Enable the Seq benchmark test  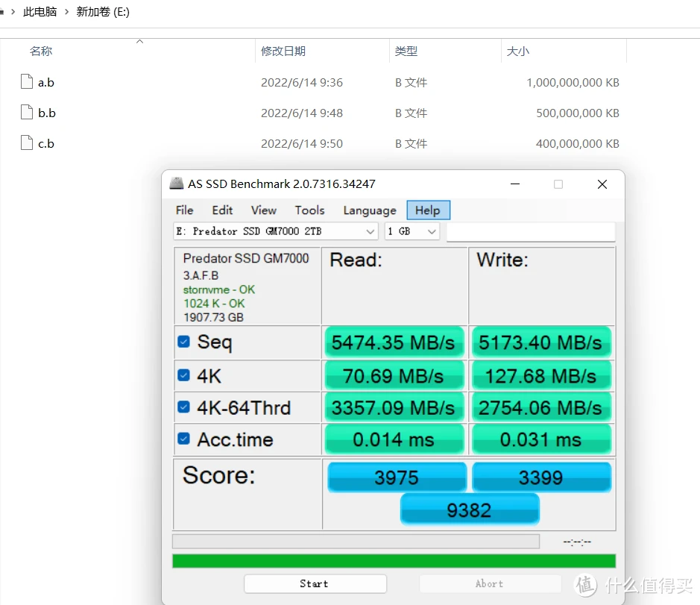pos(183,342)
